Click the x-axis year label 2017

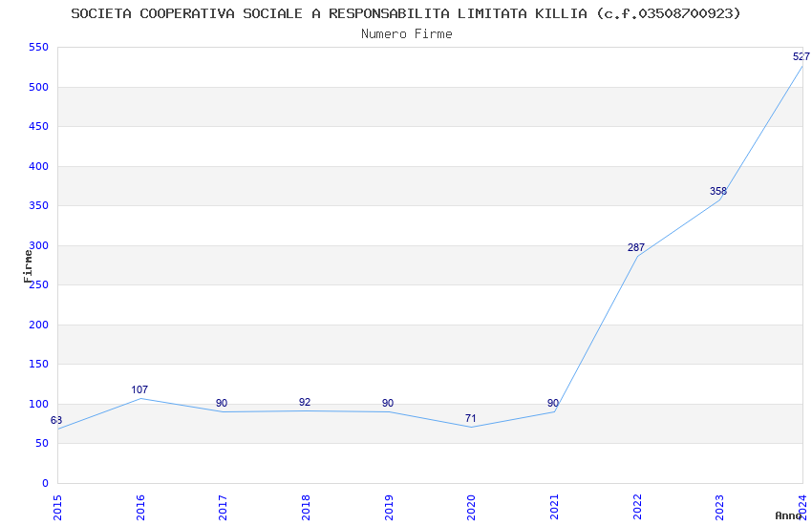224,508
